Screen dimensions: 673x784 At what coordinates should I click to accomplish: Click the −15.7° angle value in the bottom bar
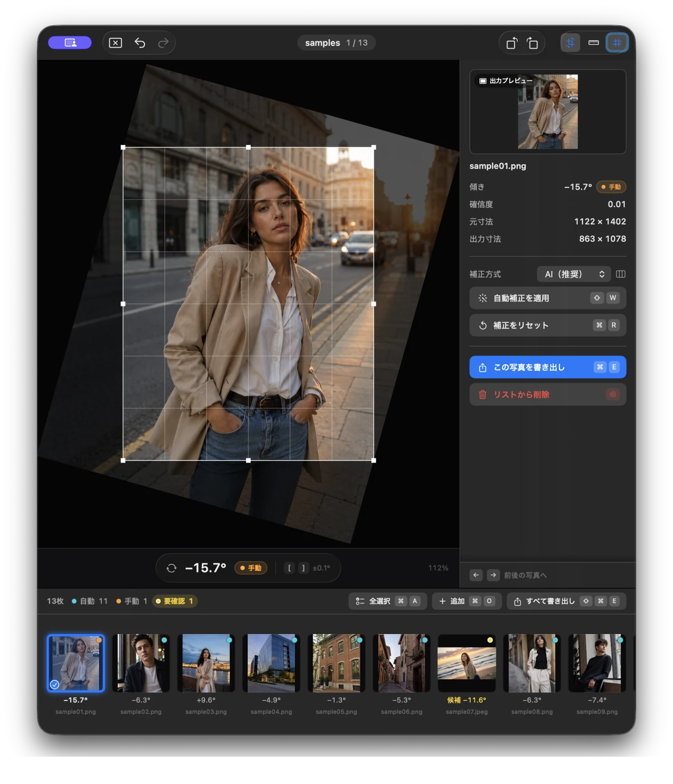206,568
